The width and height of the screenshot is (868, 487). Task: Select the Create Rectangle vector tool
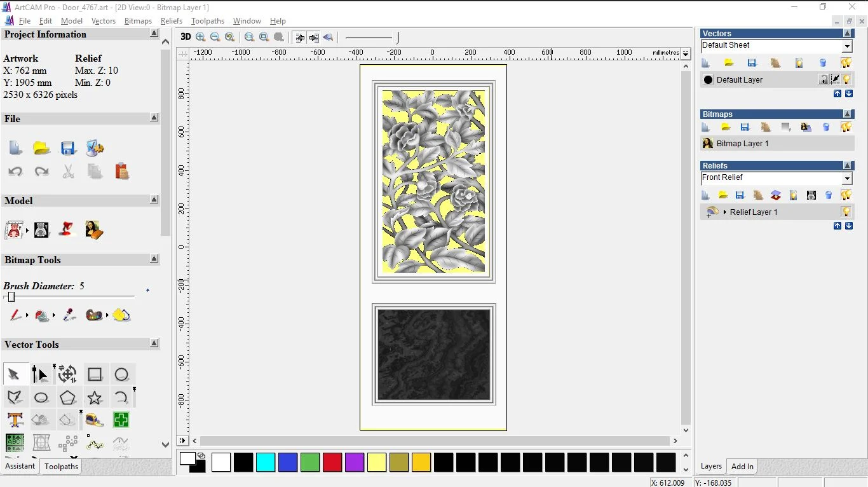pos(95,374)
